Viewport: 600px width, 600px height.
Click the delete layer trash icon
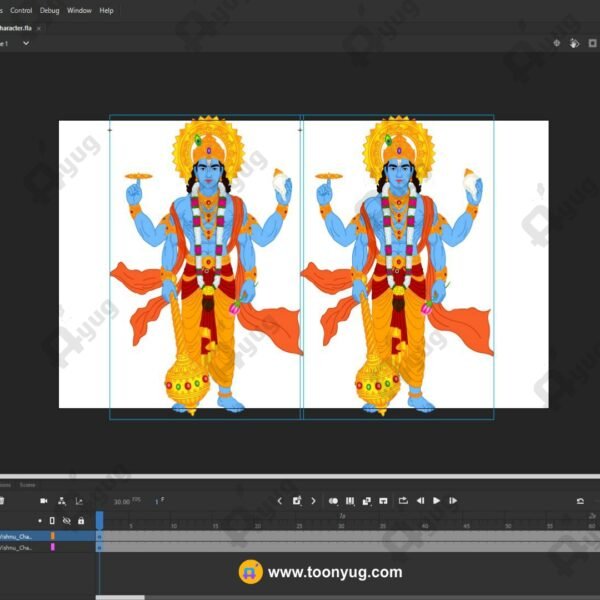point(2,501)
